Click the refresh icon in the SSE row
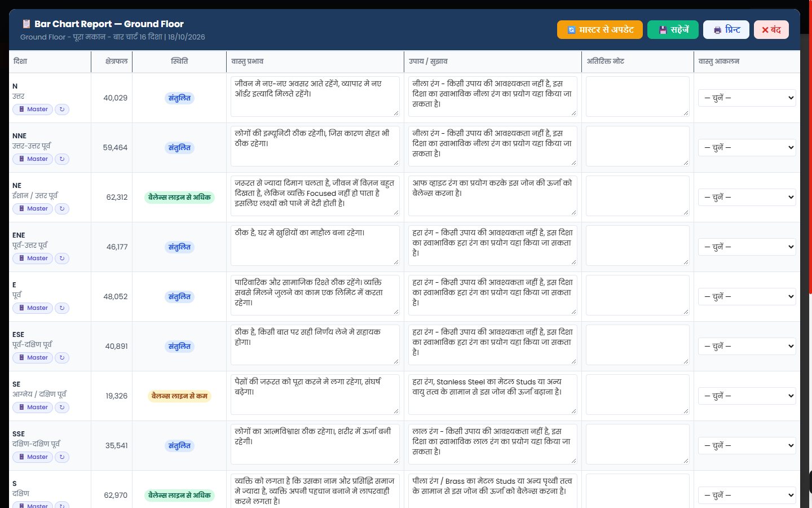This screenshot has height=508, width=812. point(62,457)
